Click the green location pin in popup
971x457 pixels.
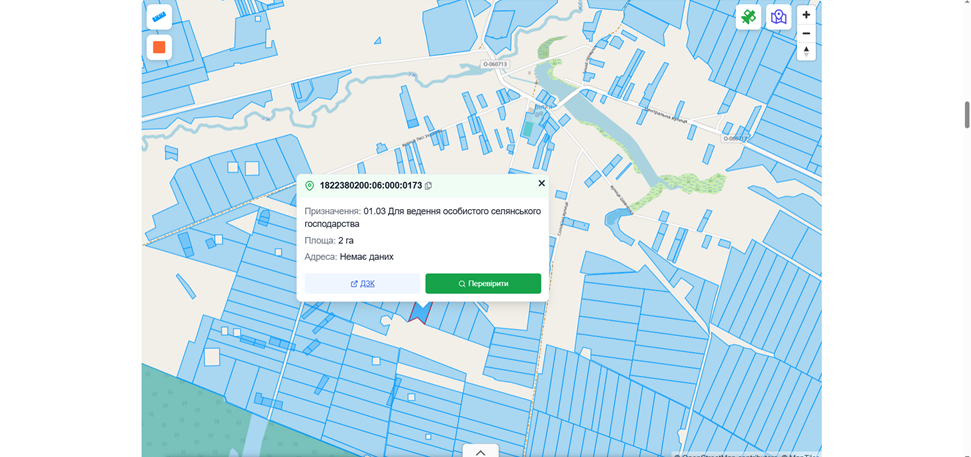point(310,185)
